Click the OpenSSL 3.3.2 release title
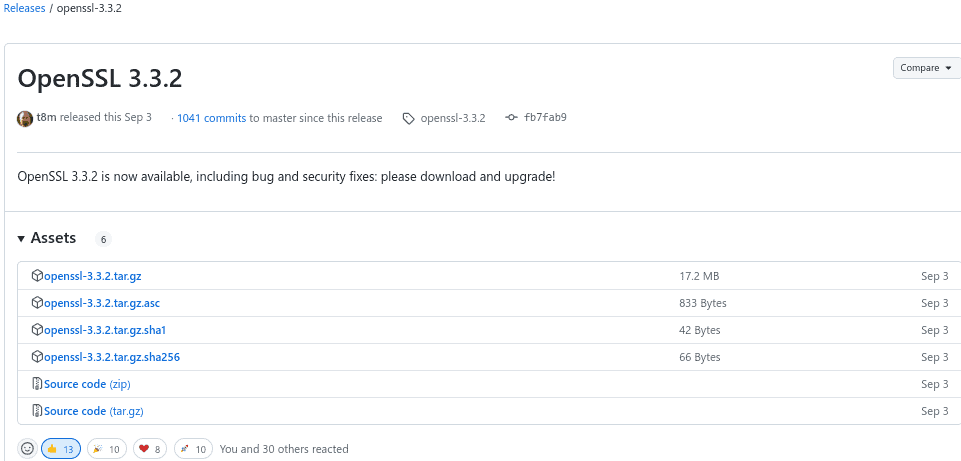Viewport: 961px width, 461px height. (99, 78)
